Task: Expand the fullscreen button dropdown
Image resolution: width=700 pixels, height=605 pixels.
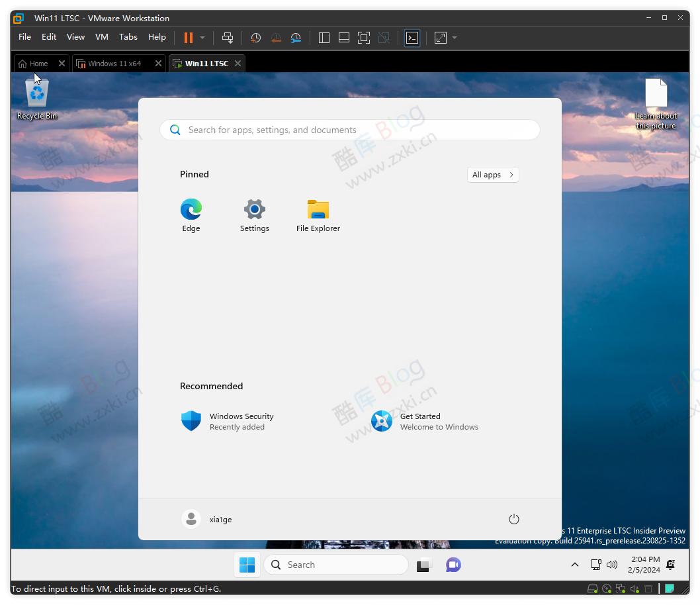Action: (455, 38)
